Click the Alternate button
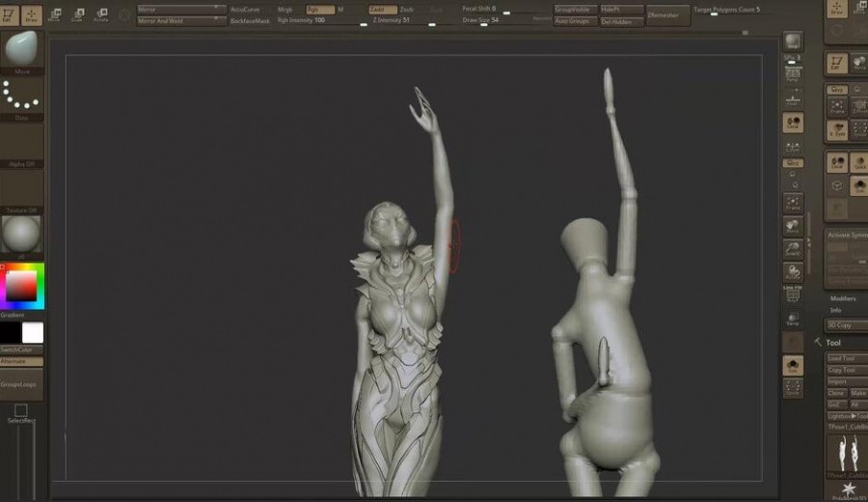This screenshot has width=868, height=502. pos(21,361)
